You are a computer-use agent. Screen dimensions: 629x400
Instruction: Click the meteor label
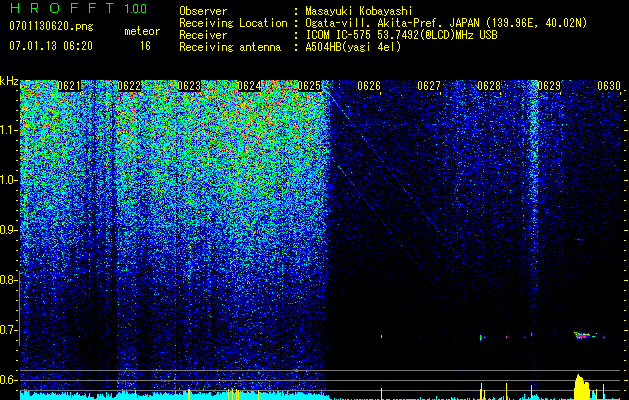click(142, 31)
